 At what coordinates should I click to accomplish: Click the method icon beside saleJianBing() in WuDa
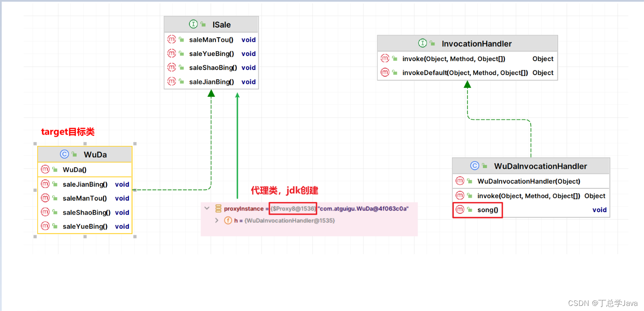(x=45, y=184)
